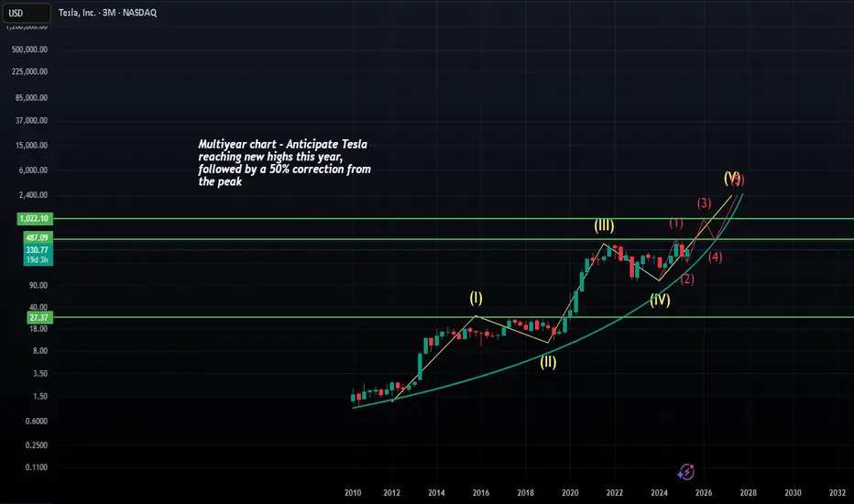Select the red (4) wave label
Viewport: 854px width, 504px height.
(x=715, y=257)
